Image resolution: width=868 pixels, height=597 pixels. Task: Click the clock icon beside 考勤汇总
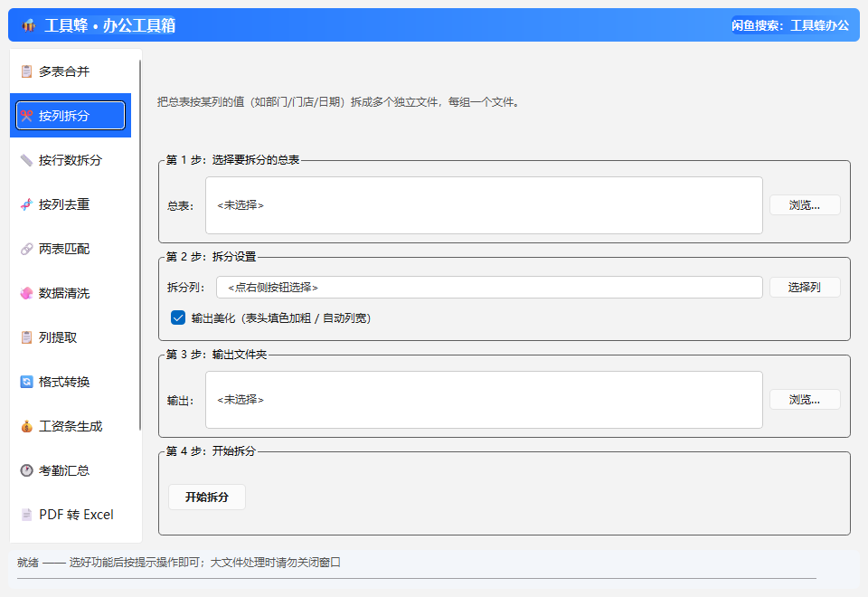click(x=26, y=470)
